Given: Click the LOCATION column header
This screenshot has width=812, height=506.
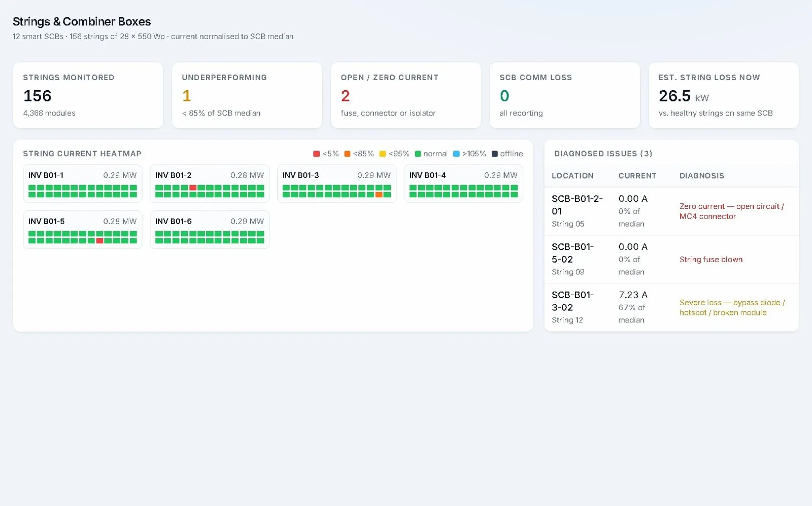Looking at the screenshot, I should 572,175.
